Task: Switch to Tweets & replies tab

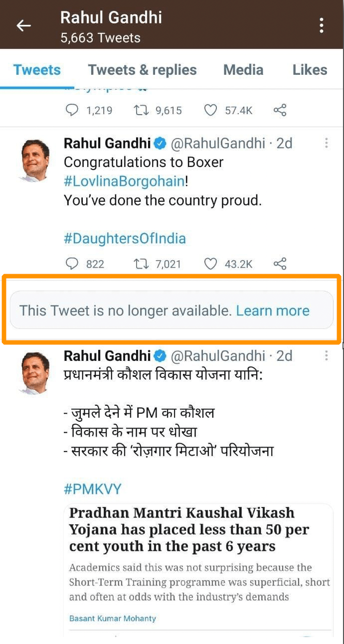Action: tap(142, 70)
